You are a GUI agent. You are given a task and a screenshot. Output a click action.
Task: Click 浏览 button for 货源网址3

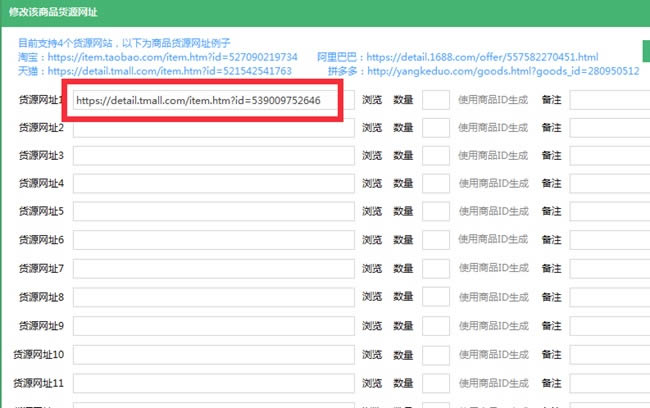coord(371,156)
